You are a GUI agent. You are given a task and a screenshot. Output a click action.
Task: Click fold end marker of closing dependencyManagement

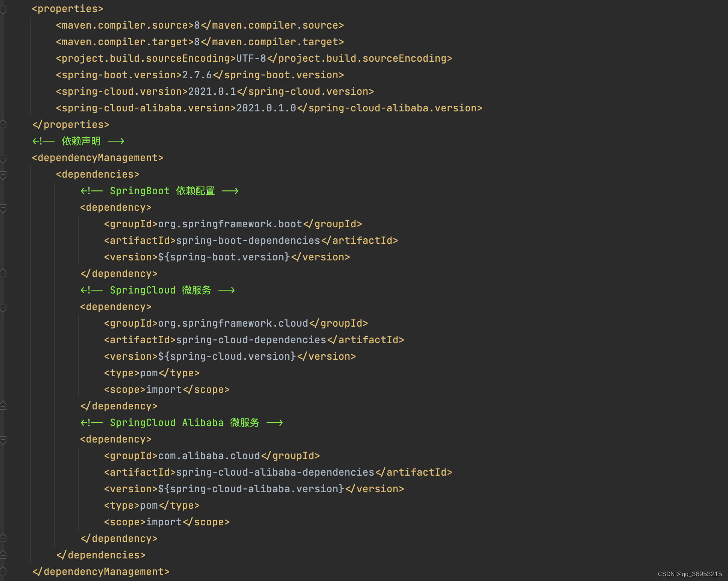[3, 572]
